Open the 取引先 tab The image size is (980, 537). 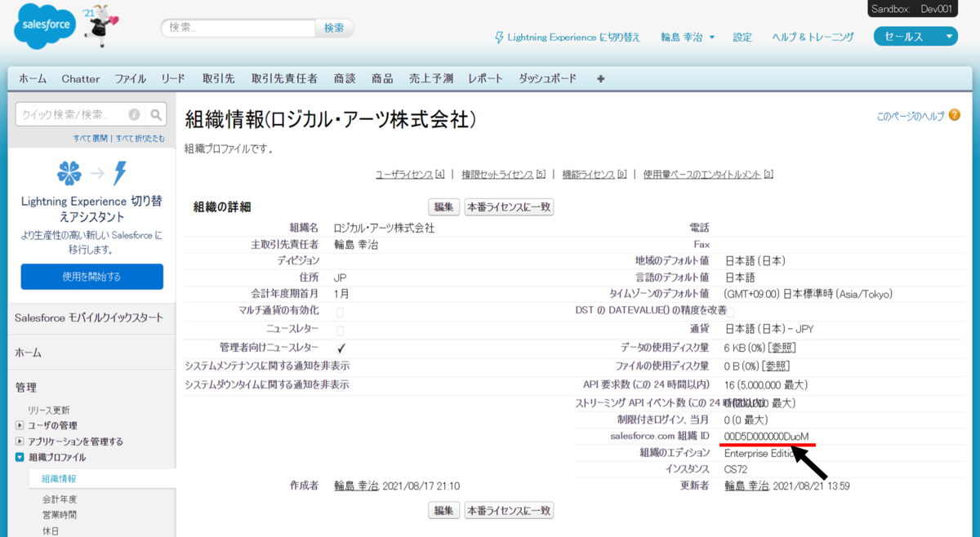point(219,79)
